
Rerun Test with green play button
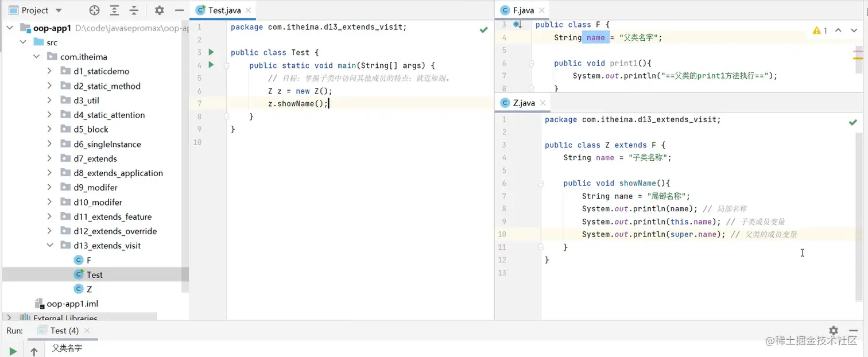click(13, 351)
